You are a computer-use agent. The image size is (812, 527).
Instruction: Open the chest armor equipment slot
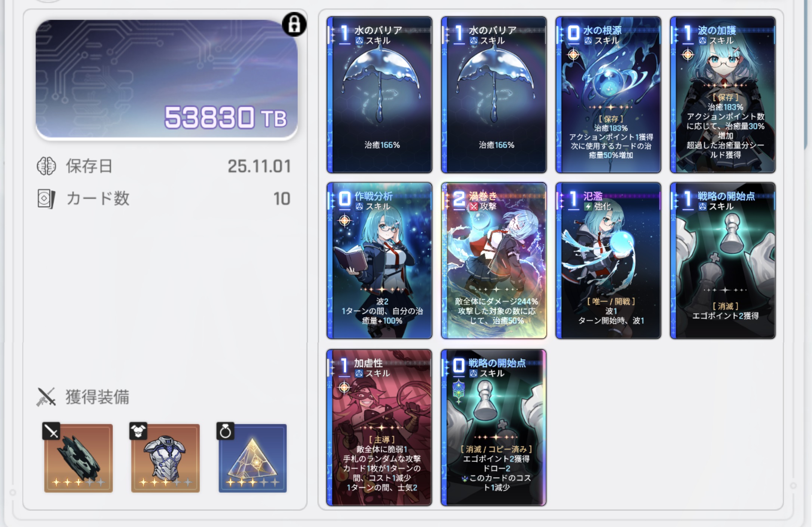click(165, 458)
